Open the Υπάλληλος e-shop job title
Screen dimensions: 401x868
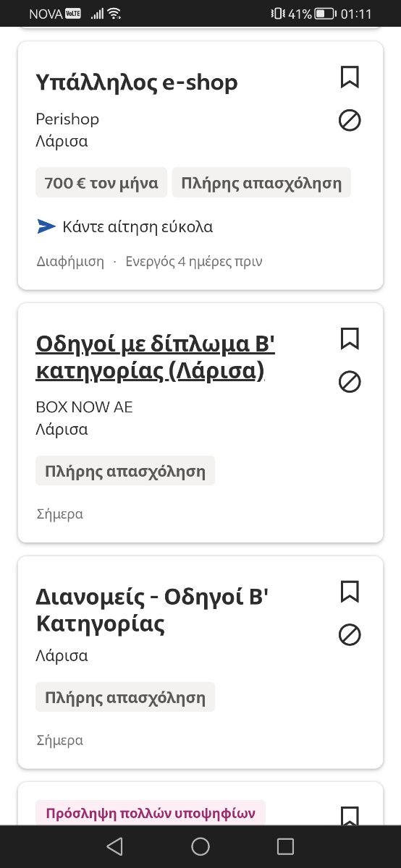point(137,82)
